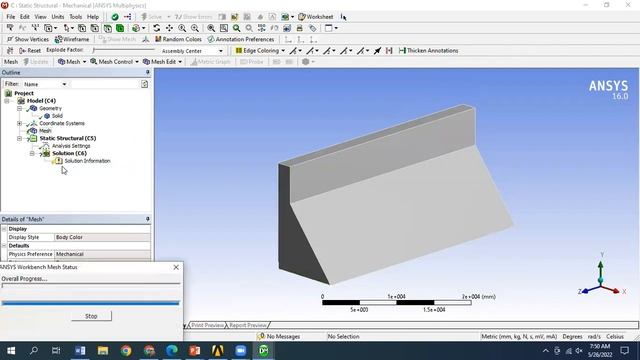640x360 pixels.
Task: Open the Edge Coloring dropdown
Action: (260, 51)
